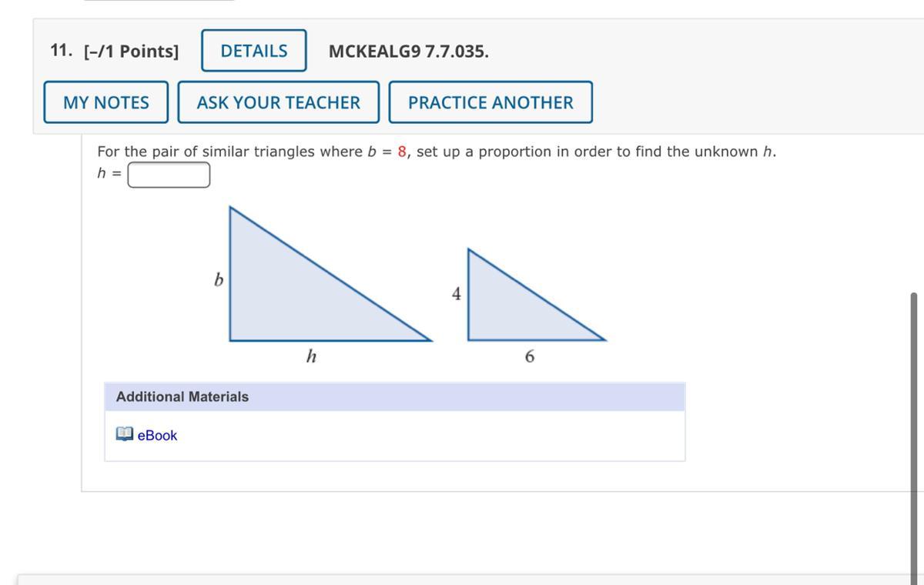Click the MCKEALG9 7.7.035 question code
The image size is (924, 585).
[x=408, y=52]
